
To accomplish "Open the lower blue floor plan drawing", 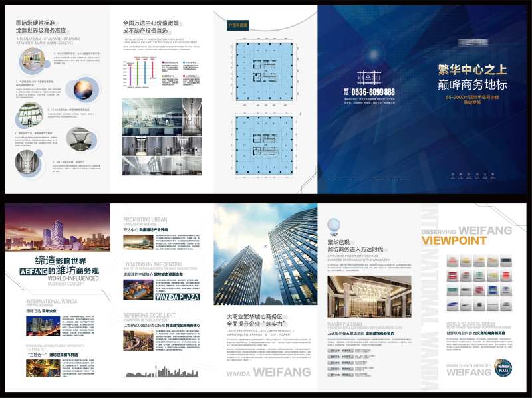I will click(264, 146).
